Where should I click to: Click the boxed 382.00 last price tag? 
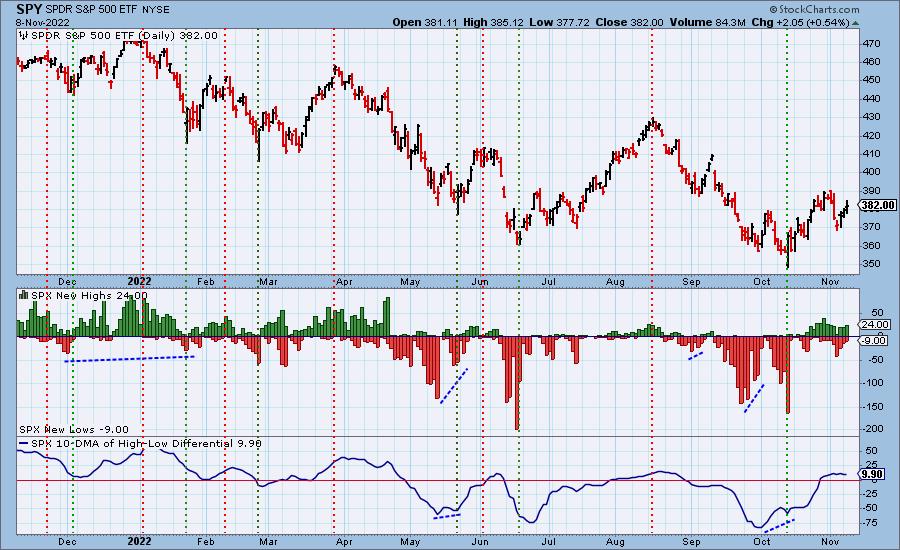pyautogui.click(x=878, y=205)
